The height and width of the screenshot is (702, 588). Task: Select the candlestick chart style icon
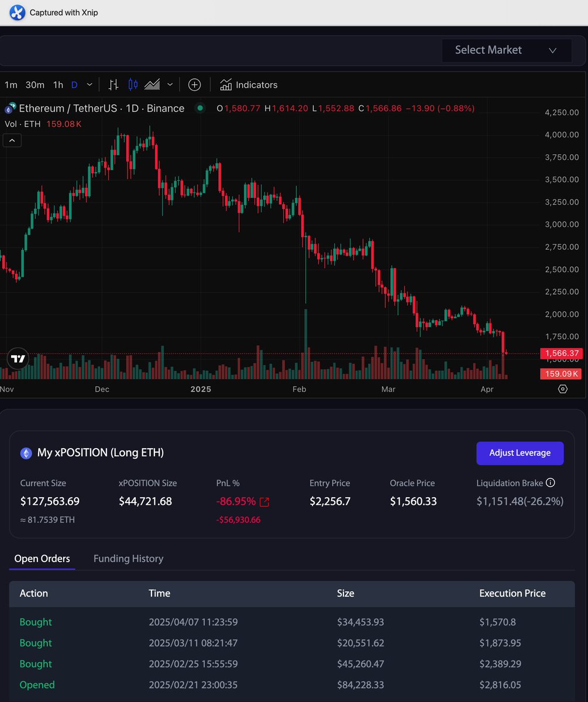(133, 85)
